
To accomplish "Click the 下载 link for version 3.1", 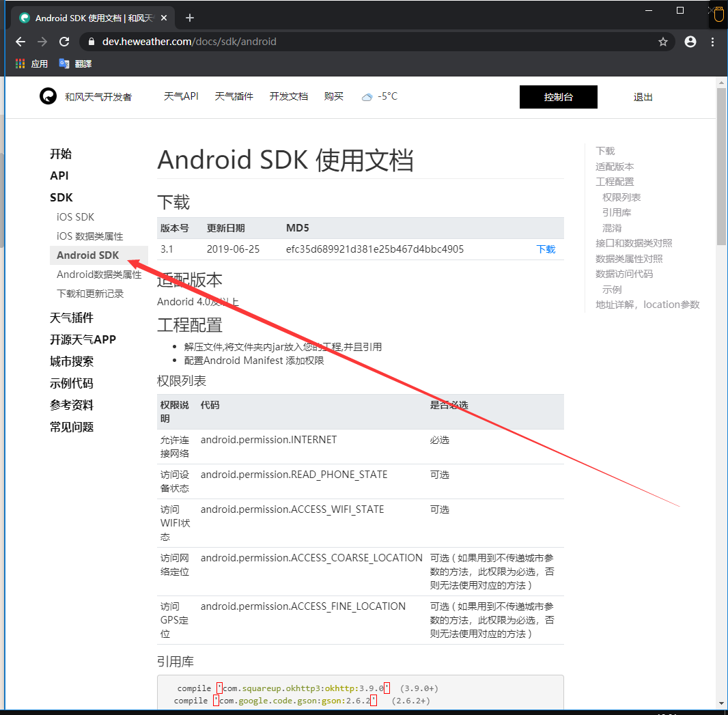I will (546, 249).
